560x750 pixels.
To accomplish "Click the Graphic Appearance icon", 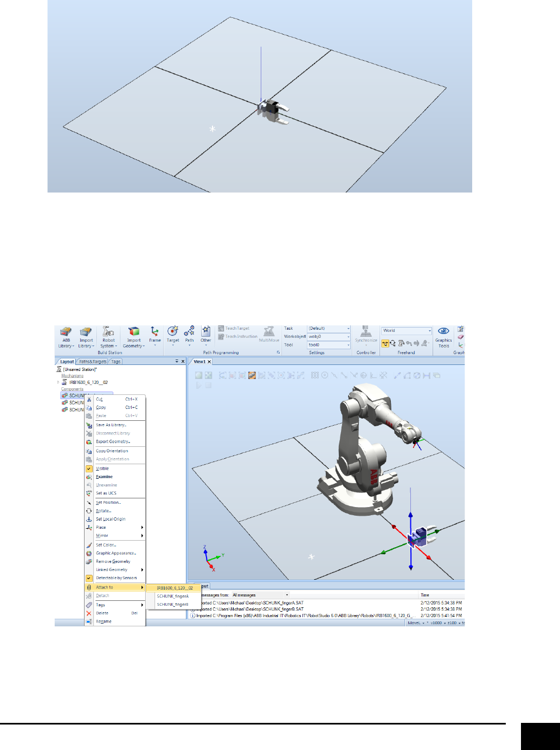I will point(89,553).
